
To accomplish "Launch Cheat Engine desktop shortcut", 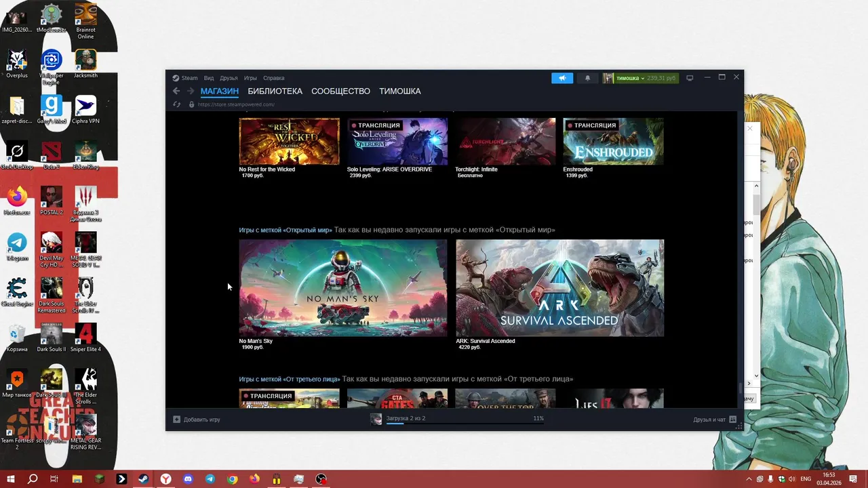I will point(17,291).
